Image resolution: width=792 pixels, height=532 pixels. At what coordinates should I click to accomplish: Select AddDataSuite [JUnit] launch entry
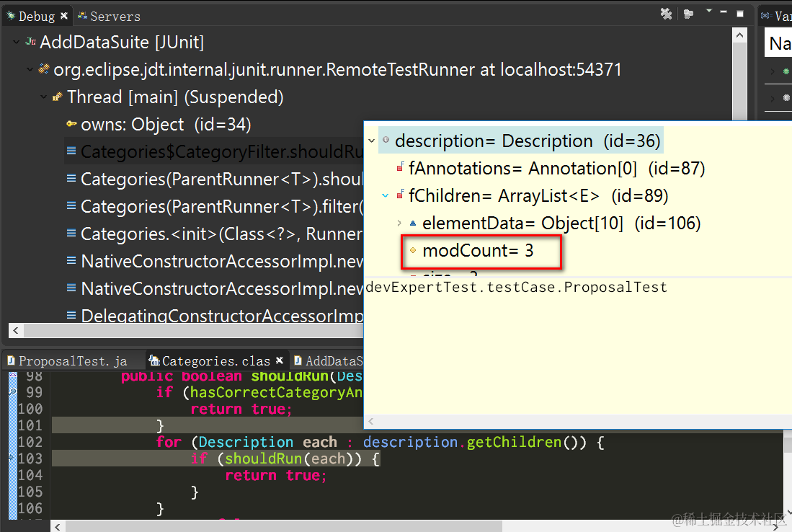pos(122,42)
